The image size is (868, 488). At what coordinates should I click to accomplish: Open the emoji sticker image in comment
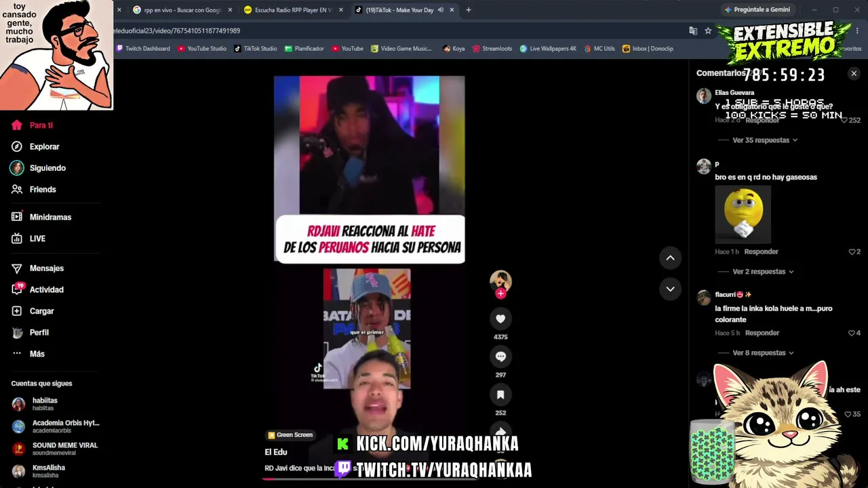tap(743, 214)
